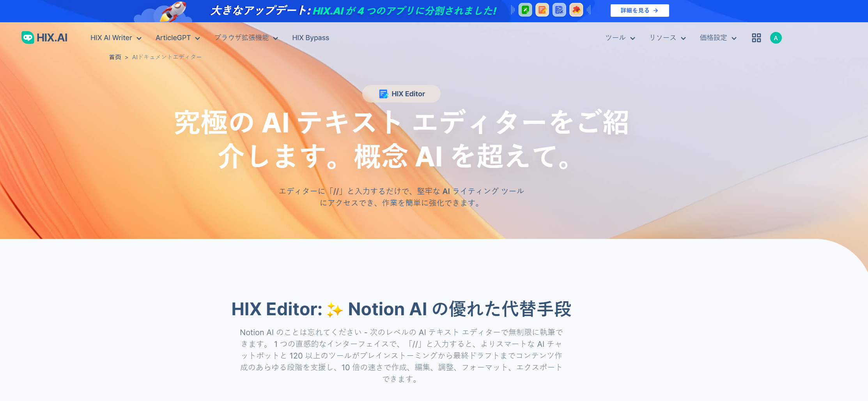Expand the ArticleGPT dropdown
This screenshot has height=401, width=868.
click(178, 38)
